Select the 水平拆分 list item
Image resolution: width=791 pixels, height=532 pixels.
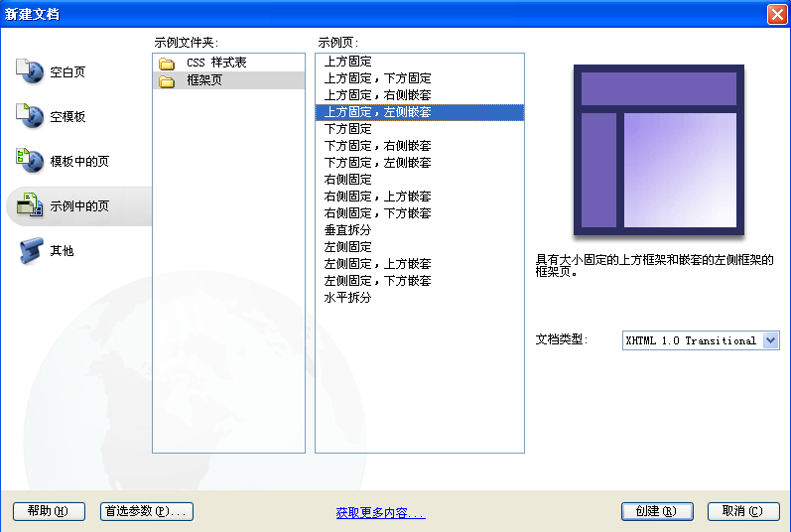pyautogui.click(x=348, y=298)
